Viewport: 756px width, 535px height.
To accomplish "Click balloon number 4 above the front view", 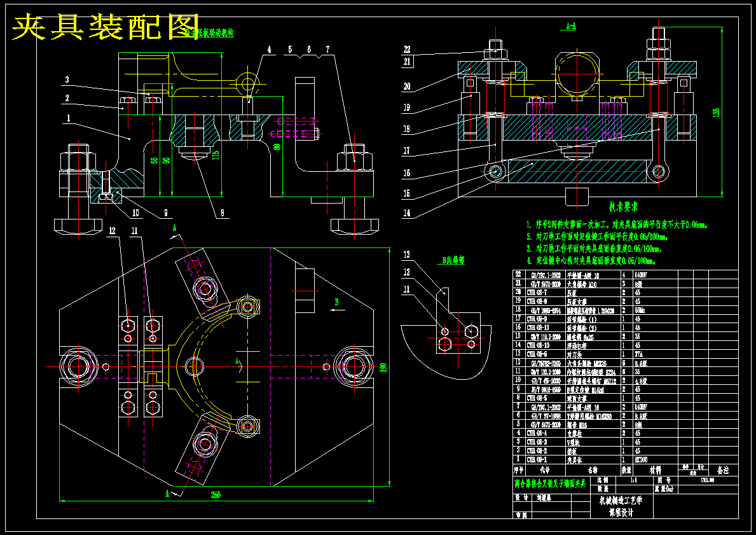I will coord(269,50).
